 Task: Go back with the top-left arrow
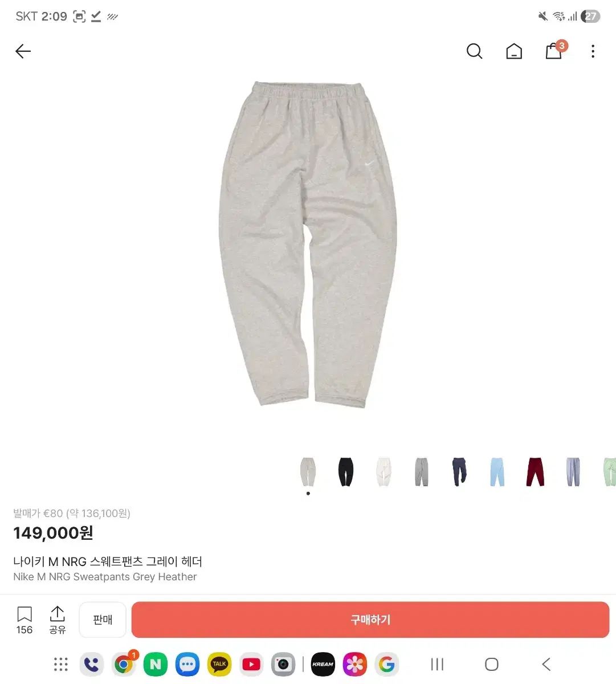pos(23,51)
